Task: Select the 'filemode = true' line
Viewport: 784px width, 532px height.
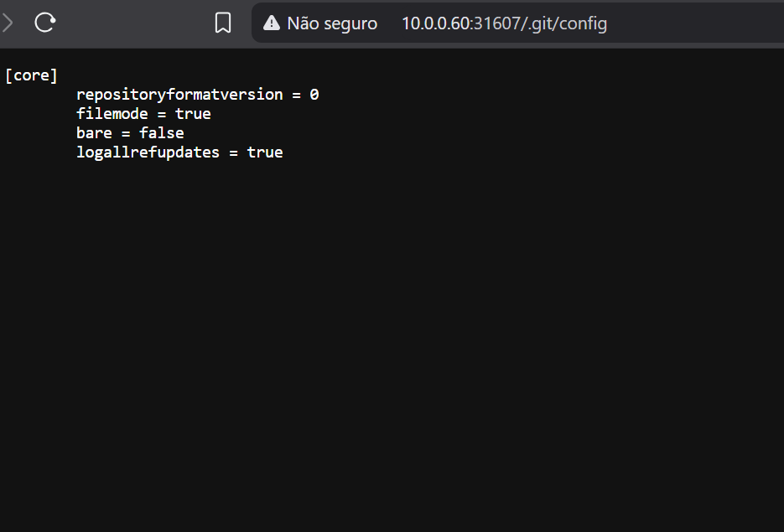Action: 143,114
